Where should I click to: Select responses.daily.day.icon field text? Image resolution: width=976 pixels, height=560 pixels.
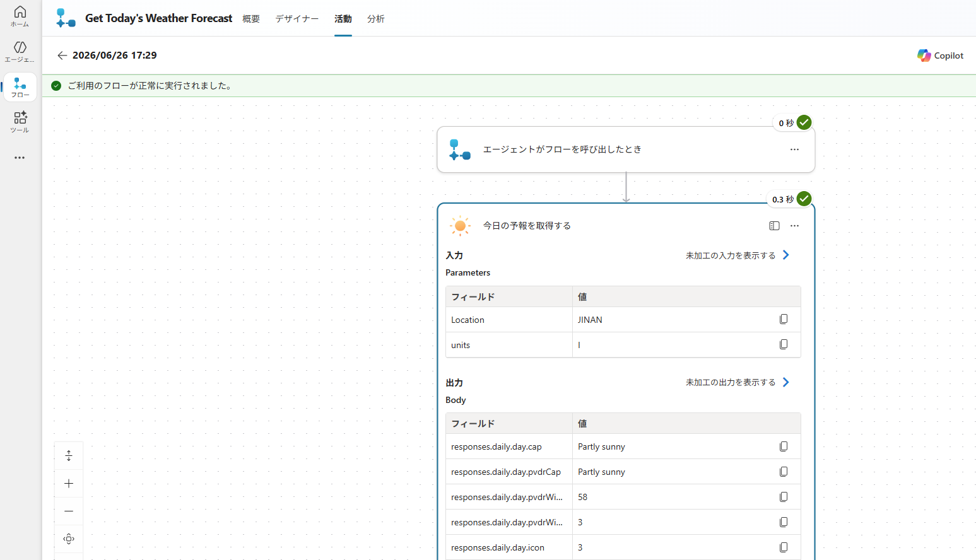[x=498, y=547]
